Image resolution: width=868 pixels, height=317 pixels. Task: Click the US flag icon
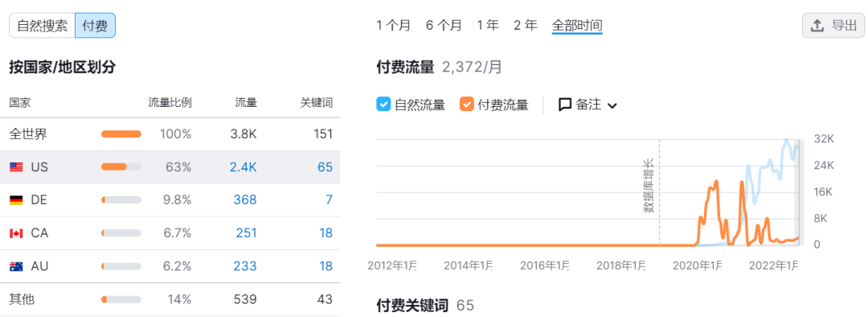pyautogui.click(x=17, y=167)
